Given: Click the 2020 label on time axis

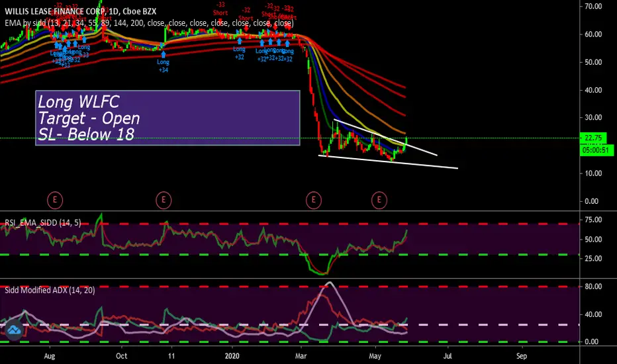Looking at the screenshot, I should point(232,356).
